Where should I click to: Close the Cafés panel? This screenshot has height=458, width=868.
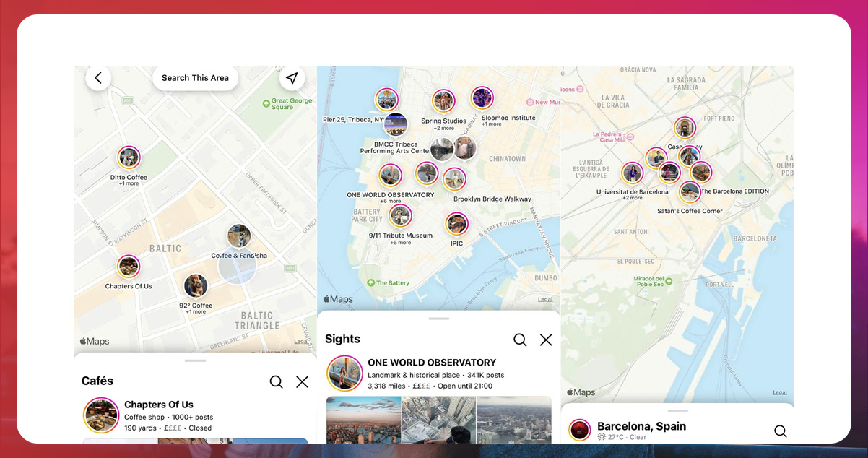[x=302, y=382]
